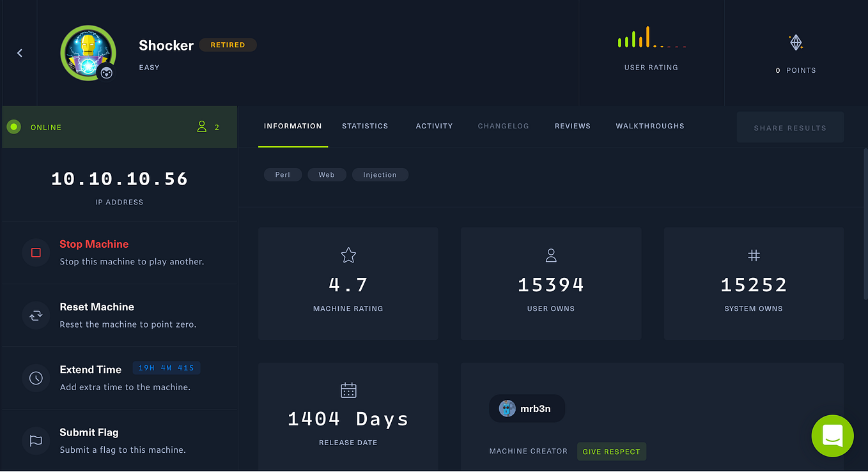Viewport: 868px width, 472px height.
Task: Open the WALKTHROUGHS tab
Action: click(649, 126)
